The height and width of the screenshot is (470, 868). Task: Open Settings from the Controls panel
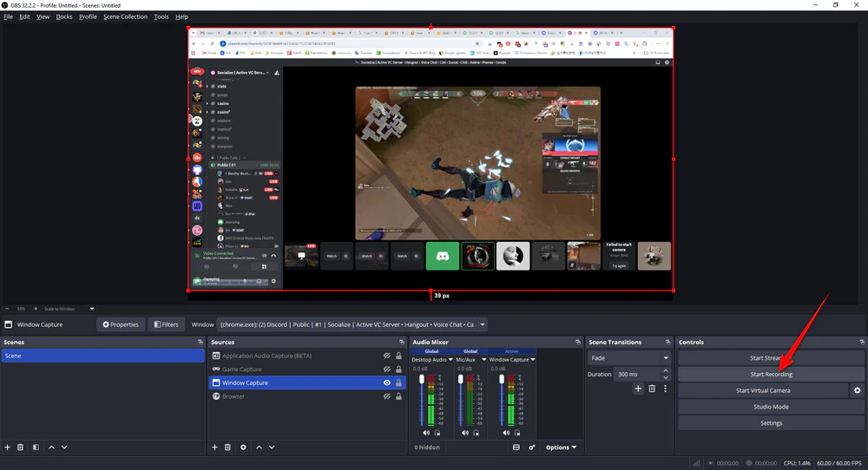click(771, 423)
